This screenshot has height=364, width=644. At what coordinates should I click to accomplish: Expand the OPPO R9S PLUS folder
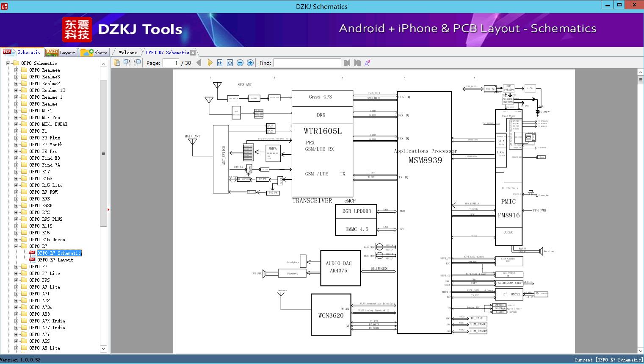coord(16,219)
